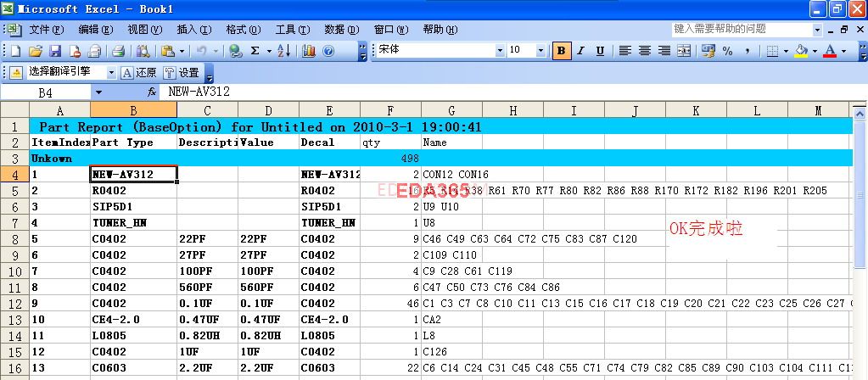This screenshot has height=380, width=868.
Task: Expand the help question box dropdown
Action: [x=818, y=30]
